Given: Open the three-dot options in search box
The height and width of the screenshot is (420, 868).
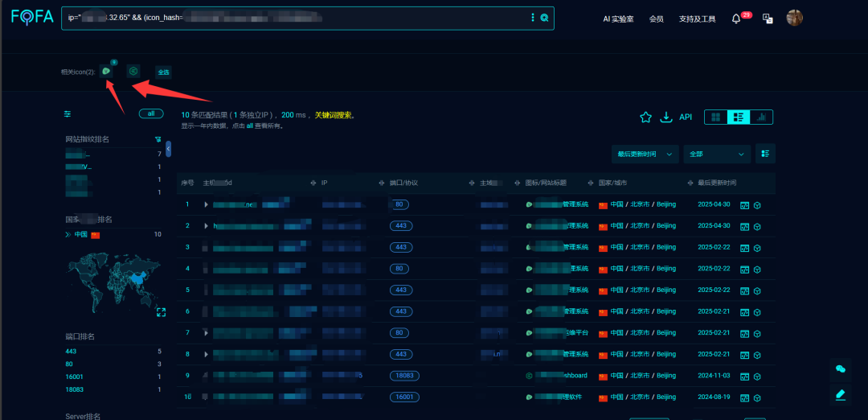Looking at the screenshot, I should (x=533, y=18).
